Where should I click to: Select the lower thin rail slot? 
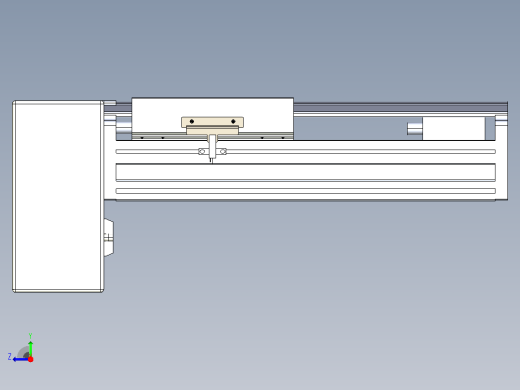(x=305, y=191)
